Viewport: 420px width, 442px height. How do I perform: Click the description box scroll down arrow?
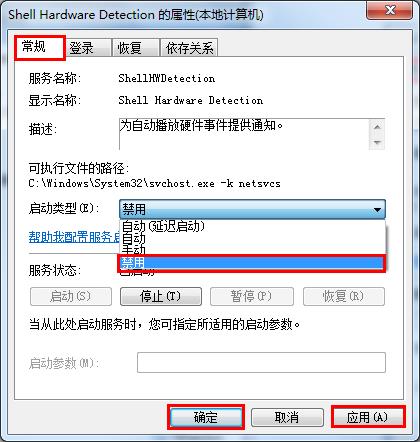tap(377, 143)
